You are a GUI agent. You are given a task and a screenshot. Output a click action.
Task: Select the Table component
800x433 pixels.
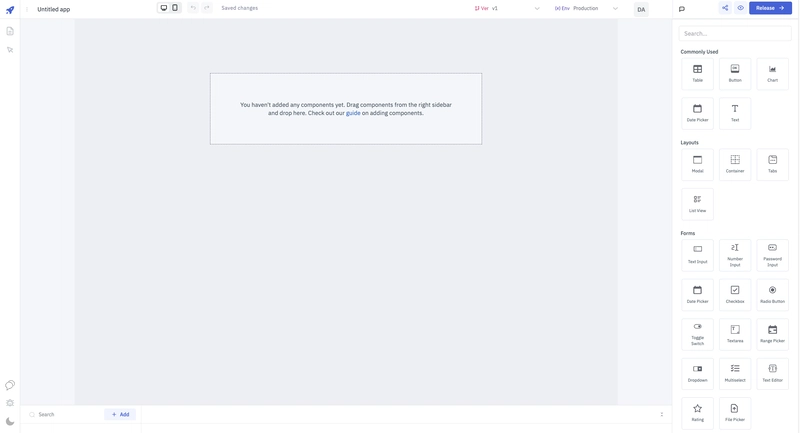[x=697, y=73]
